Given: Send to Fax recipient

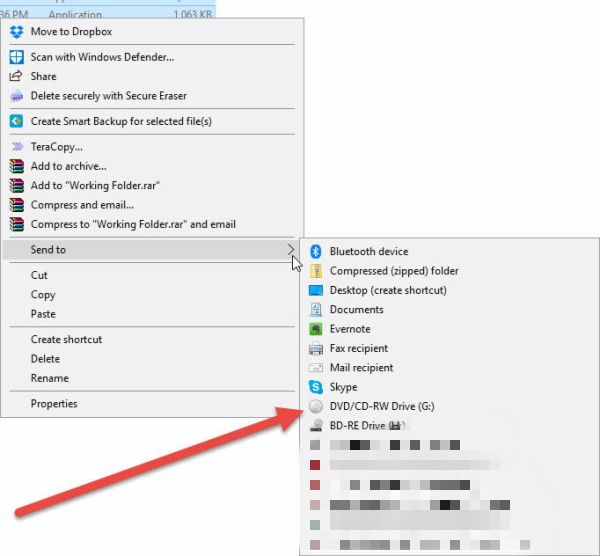Looking at the screenshot, I should point(450,348).
